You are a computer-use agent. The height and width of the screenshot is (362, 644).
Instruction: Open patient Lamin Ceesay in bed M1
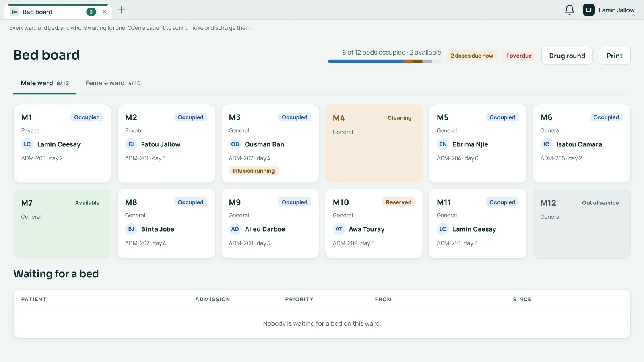tap(59, 144)
